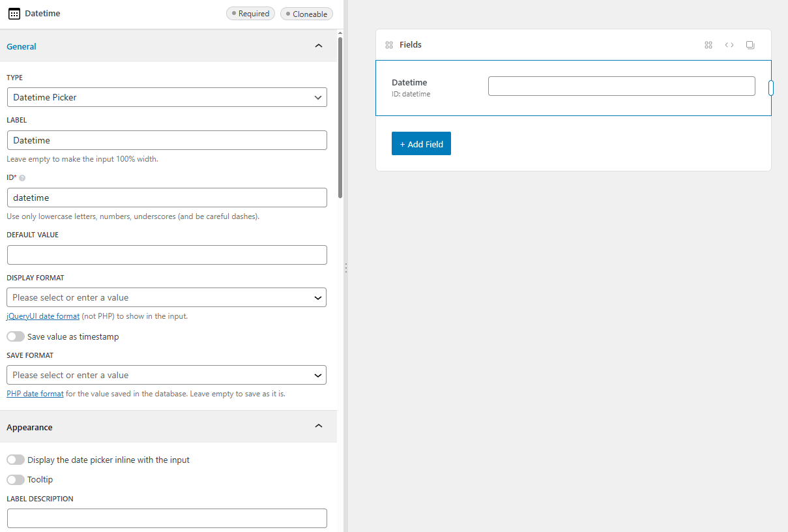This screenshot has width=788, height=532.
Task: Enable Save value as timestamp
Action: (x=16, y=336)
